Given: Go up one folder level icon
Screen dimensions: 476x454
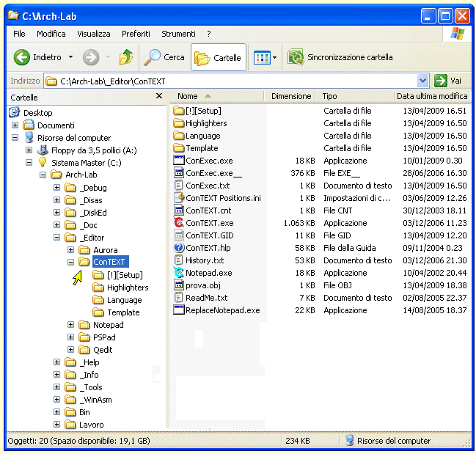Looking at the screenshot, I should (x=126, y=57).
